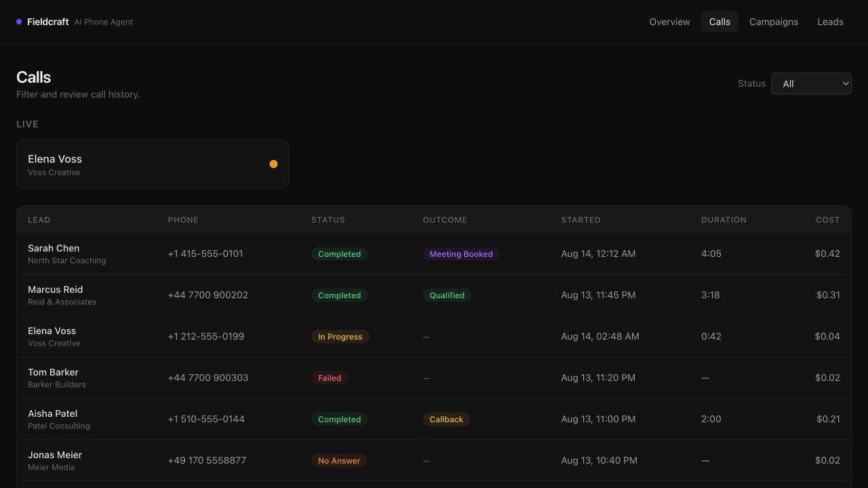868x488 pixels.
Task: Open Marcus Reid call row
Action: click(434, 295)
